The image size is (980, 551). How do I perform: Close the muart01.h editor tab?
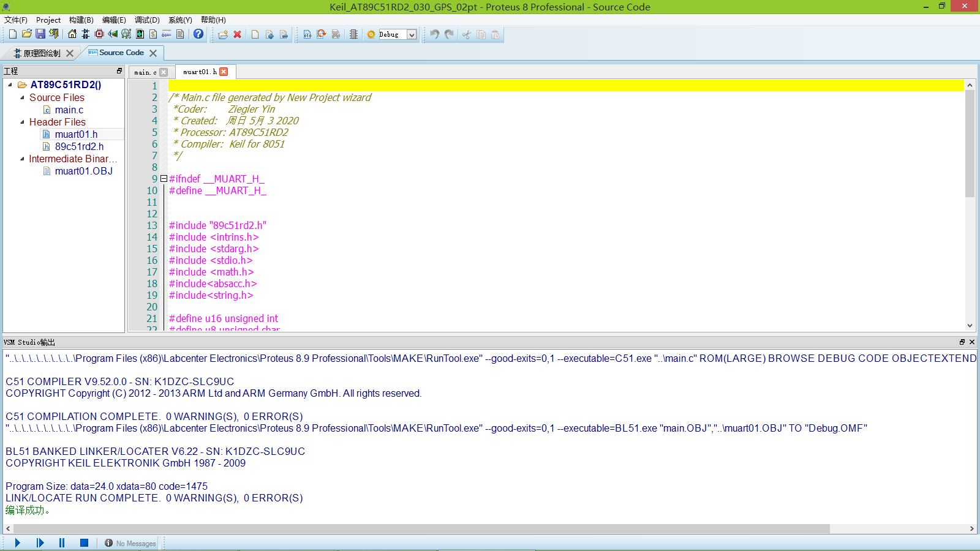[x=224, y=72]
